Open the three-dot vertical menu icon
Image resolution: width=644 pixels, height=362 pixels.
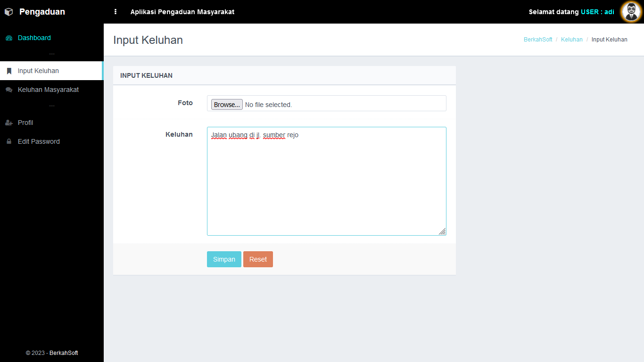click(116, 12)
